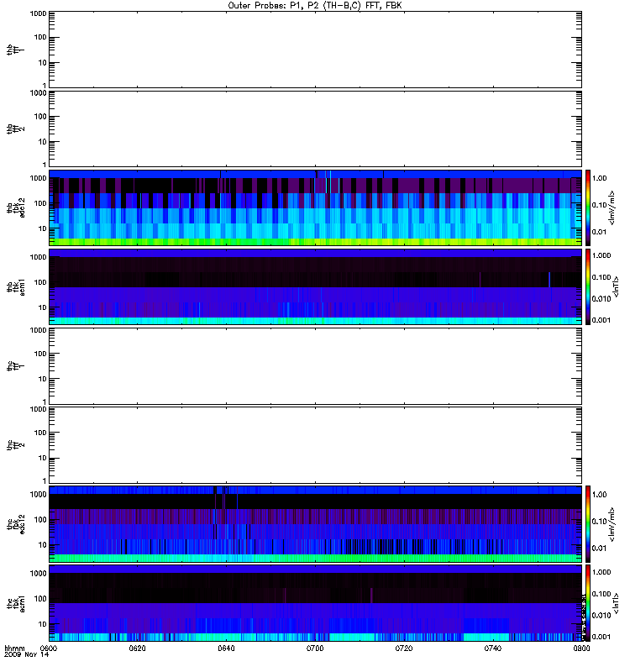The height and width of the screenshot is (672, 630).
Task: Click the <|mV/m|> label beside thb edc12 color bar
Action: [612, 207]
